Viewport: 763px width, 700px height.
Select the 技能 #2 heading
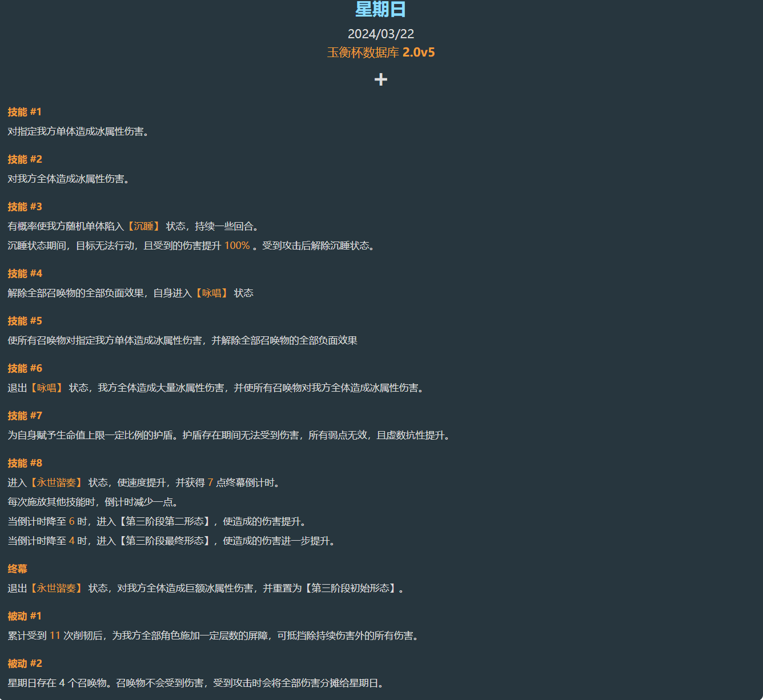[x=25, y=159]
